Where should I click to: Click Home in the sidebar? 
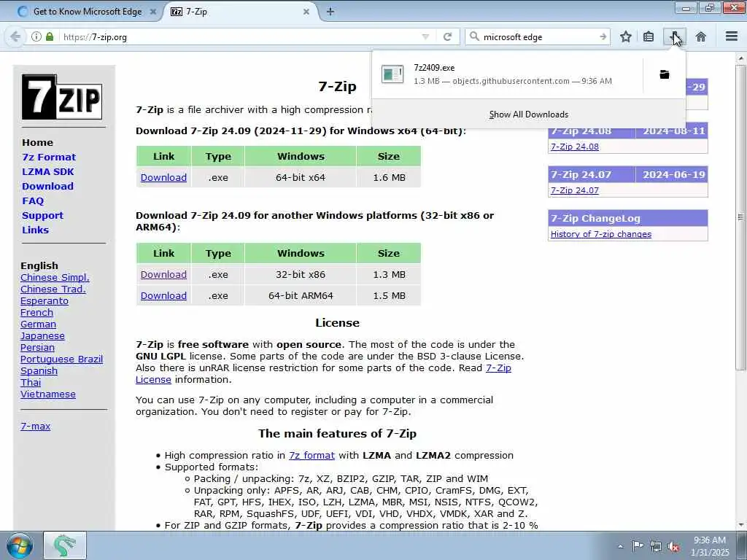pyautogui.click(x=37, y=142)
